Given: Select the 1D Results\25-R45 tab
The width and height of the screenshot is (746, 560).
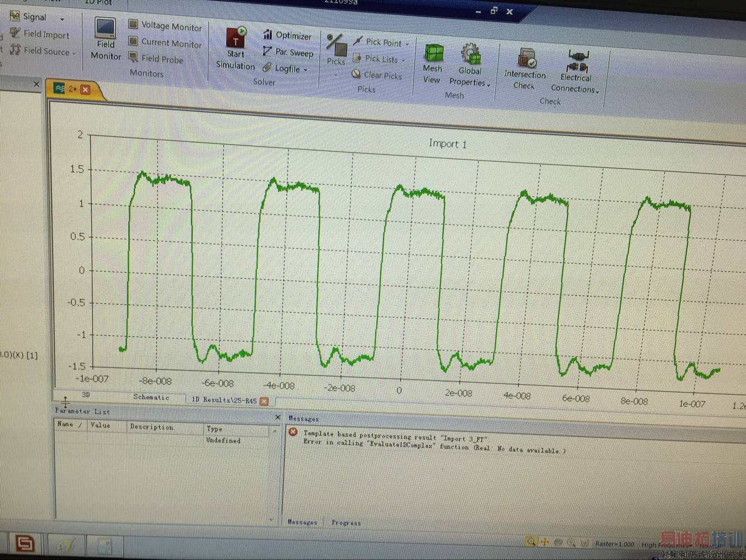Looking at the screenshot, I should pyautogui.click(x=224, y=400).
